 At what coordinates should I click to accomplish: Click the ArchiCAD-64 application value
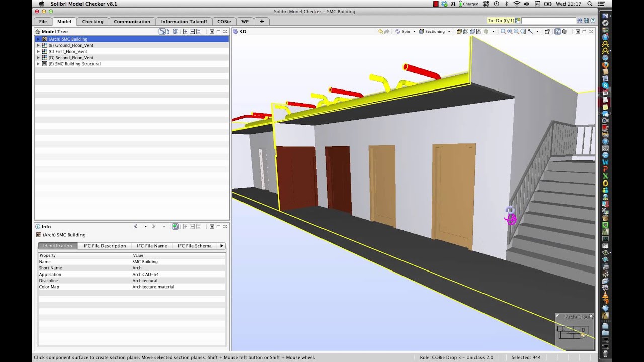point(145,274)
